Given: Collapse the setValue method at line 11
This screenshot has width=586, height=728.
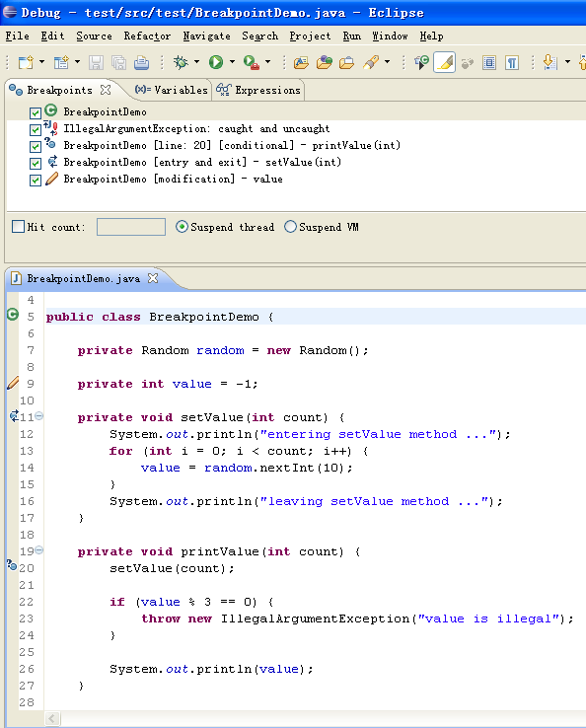Looking at the screenshot, I should (39, 416).
